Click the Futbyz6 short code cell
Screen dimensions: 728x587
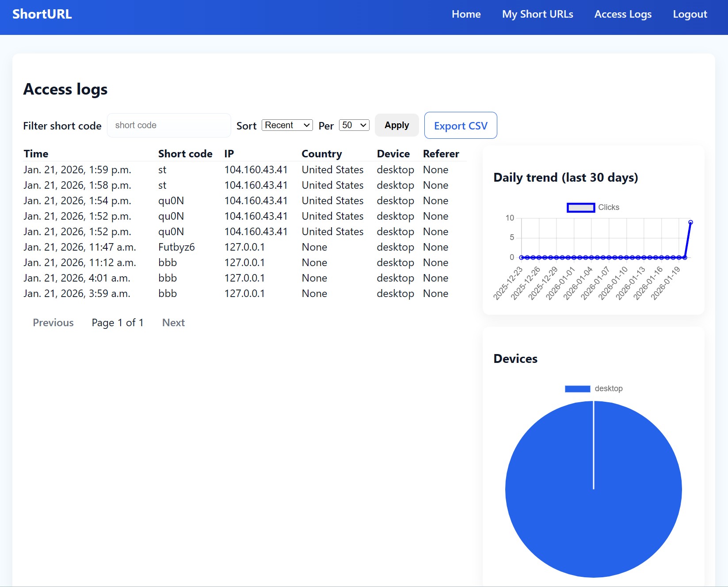[x=176, y=247]
